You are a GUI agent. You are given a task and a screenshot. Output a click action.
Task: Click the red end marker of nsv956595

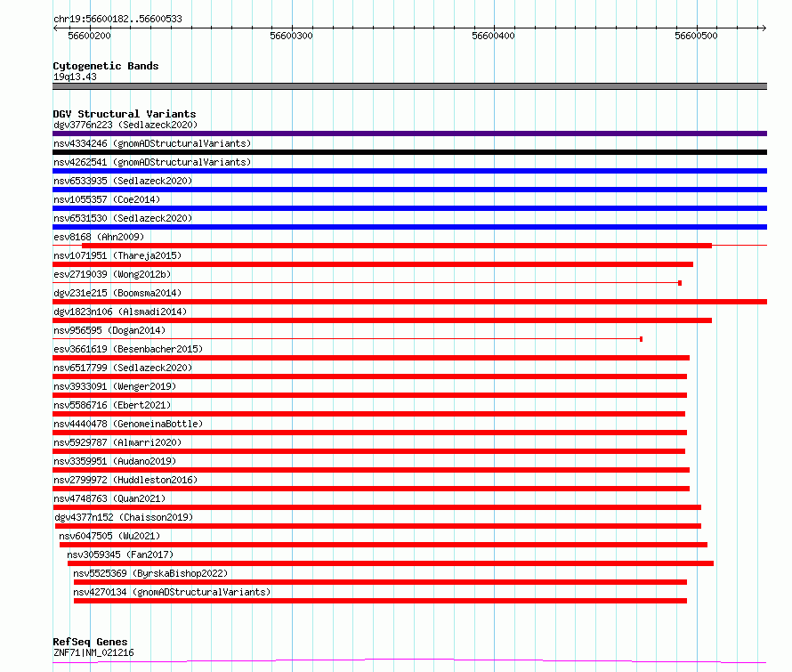pyautogui.click(x=641, y=339)
